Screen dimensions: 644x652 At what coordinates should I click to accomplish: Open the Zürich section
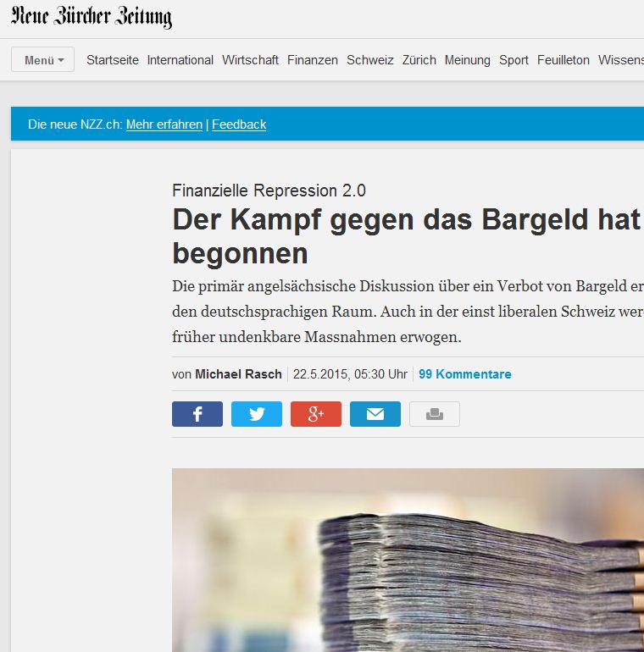[x=419, y=60]
